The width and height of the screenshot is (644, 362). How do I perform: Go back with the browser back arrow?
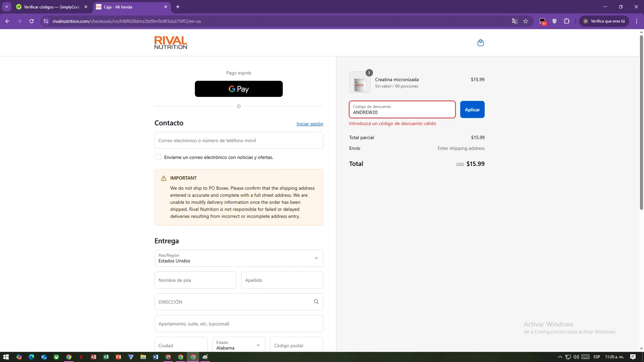[x=7, y=21]
